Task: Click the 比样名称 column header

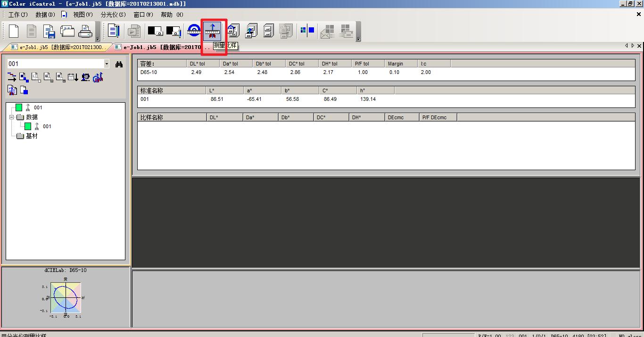Action: coord(172,117)
